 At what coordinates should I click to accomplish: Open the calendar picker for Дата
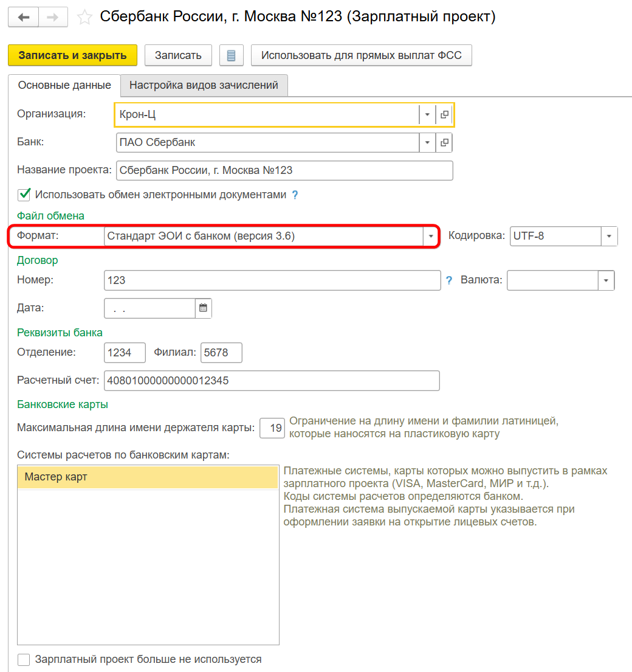coord(203,308)
